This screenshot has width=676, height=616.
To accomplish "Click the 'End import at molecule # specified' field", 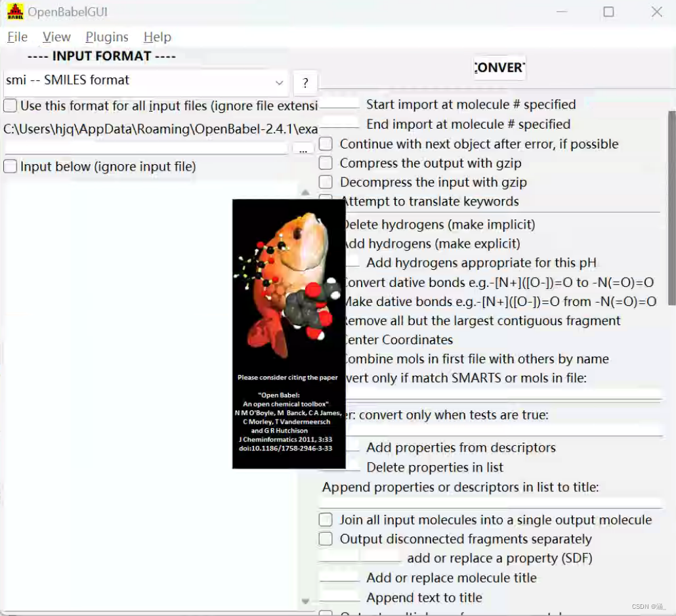I will [x=339, y=123].
